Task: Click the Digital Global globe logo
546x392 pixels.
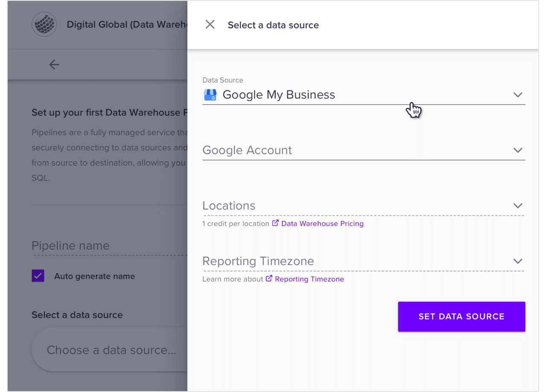Action: pyautogui.click(x=44, y=24)
